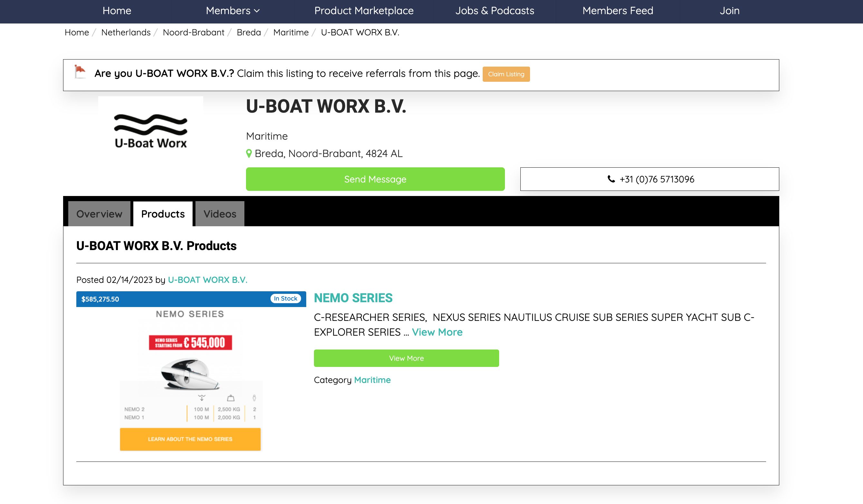Click the green location pin icon
The width and height of the screenshot is (863, 504).
(x=249, y=154)
